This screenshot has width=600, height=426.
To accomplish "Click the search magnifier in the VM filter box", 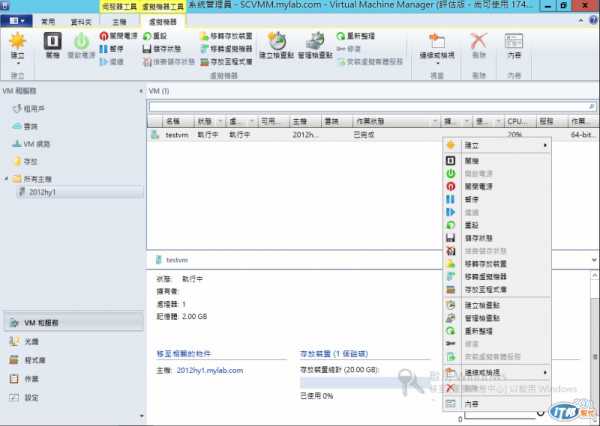I will (592, 106).
